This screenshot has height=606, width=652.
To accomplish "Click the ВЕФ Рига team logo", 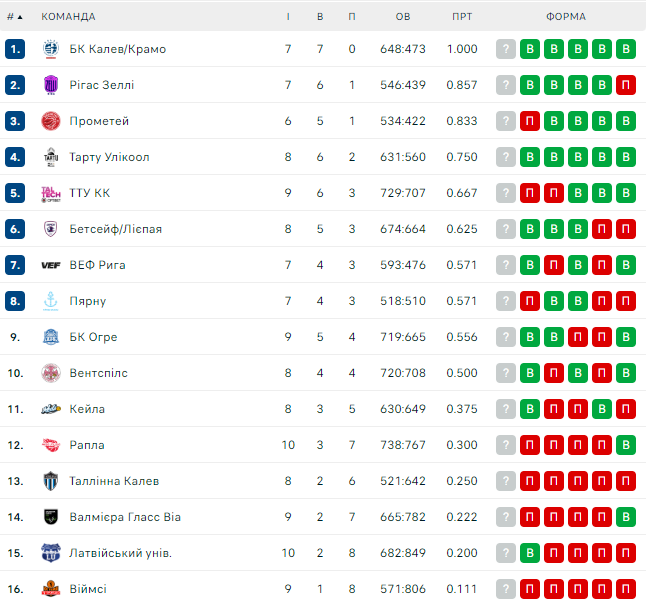I will tap(51, 265).
